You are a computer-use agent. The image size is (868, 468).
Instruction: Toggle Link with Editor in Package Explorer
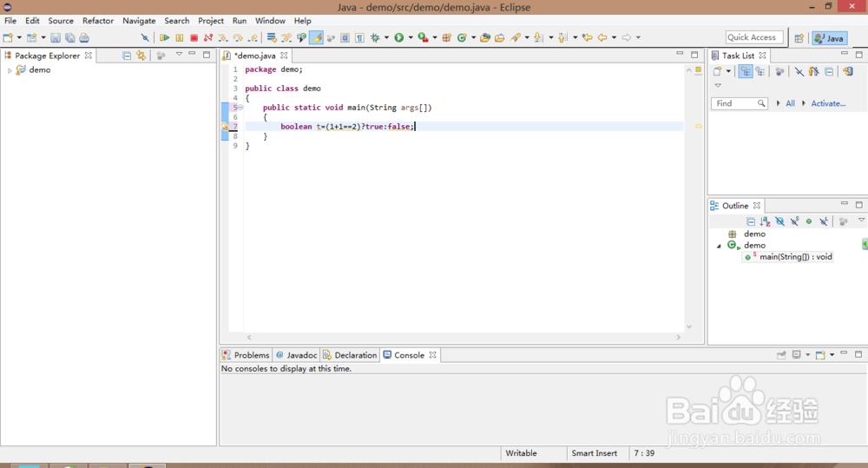click(x=141, y=56)
